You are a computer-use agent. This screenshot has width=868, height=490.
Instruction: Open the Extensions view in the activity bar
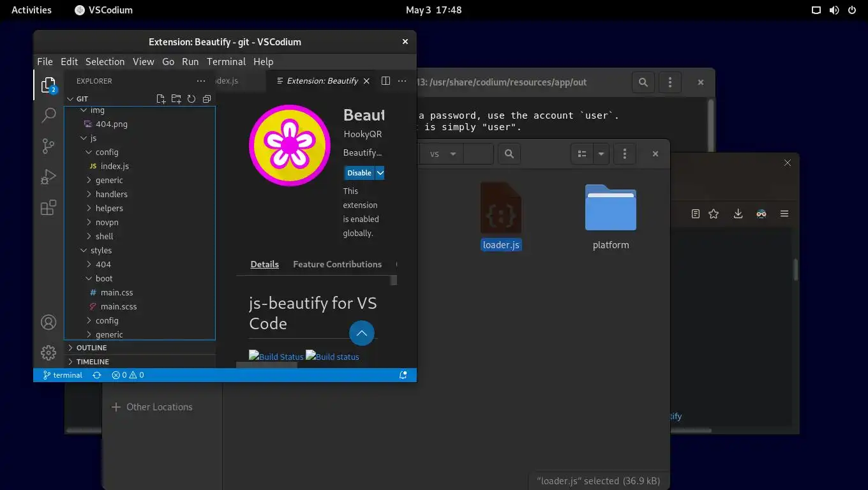49,207
